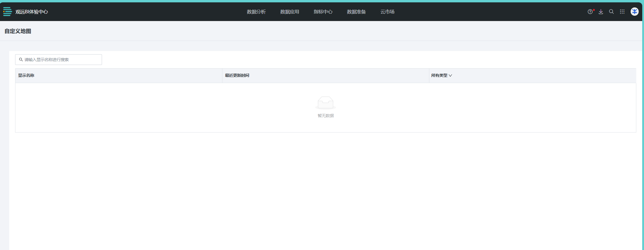Open the user avatar profile menu
This screenshot has height=250, width=644.
[x=635, y=12]
